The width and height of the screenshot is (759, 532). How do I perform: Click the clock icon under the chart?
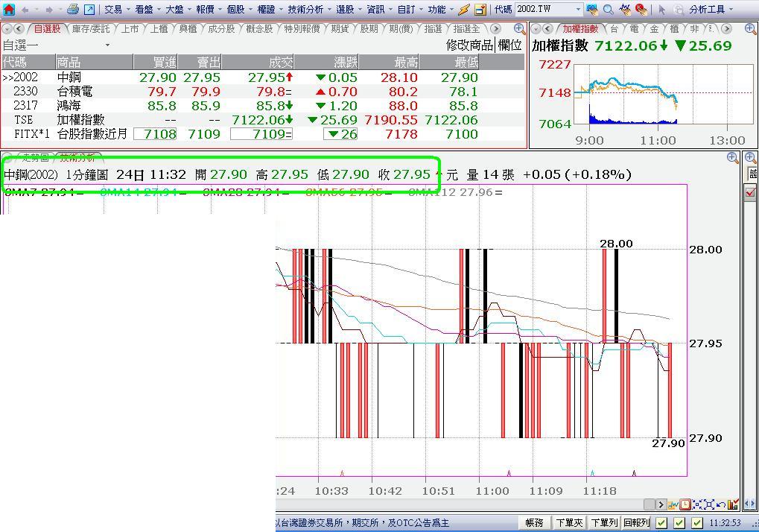tap(685, 505)
